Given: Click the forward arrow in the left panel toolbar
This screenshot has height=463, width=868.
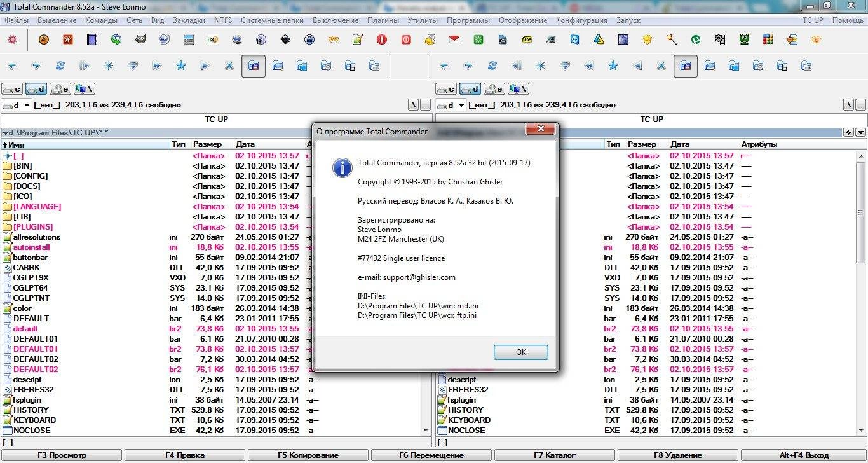Looking at the screenshot, I should point(36,66).
